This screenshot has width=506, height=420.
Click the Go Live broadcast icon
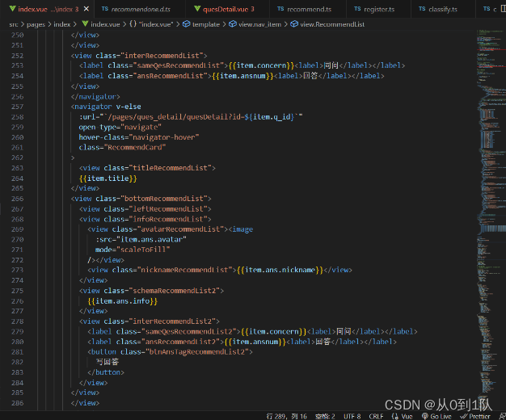[x=425, y=416]
